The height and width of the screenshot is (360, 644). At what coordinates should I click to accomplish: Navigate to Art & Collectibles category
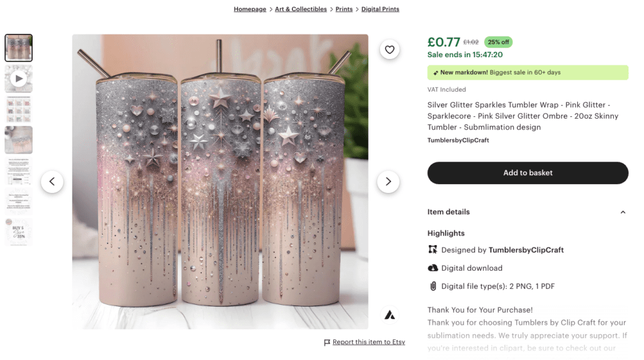coord(301,9)
